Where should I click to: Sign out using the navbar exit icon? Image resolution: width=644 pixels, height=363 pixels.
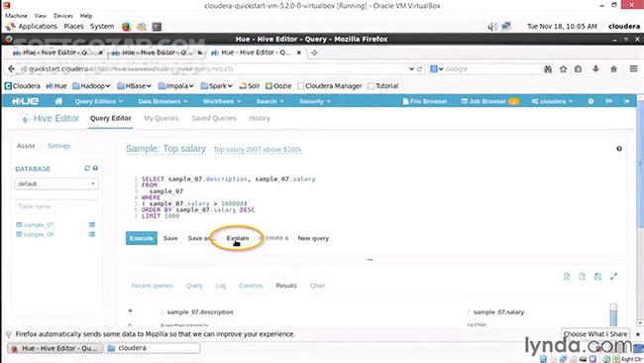pyautogui.click(x=626, y=101)
